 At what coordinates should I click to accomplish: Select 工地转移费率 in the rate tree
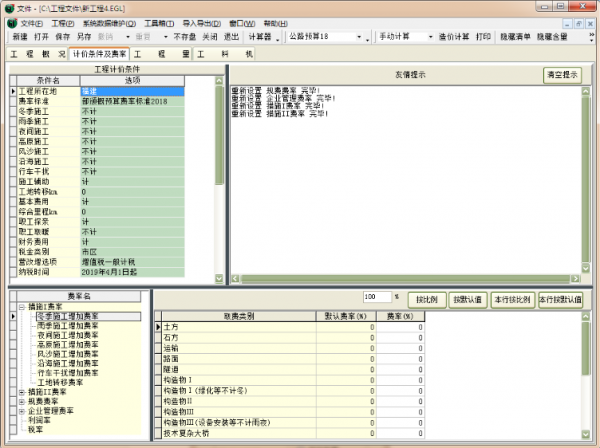[60, 383]
